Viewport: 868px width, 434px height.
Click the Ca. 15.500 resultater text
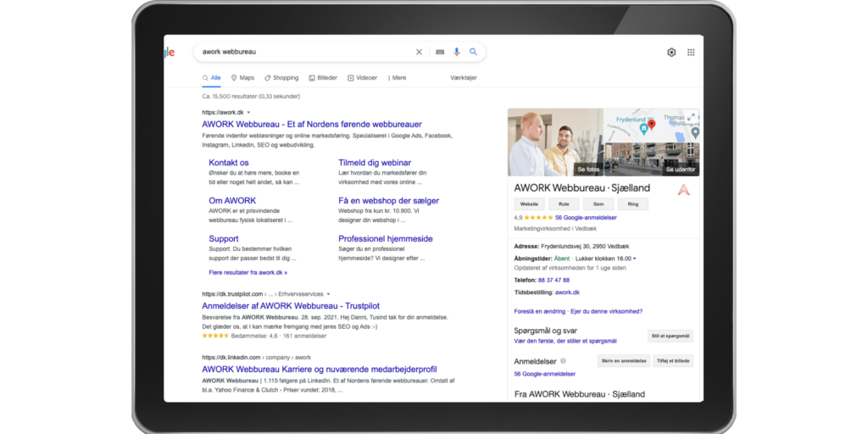click(x=251, y=97)
